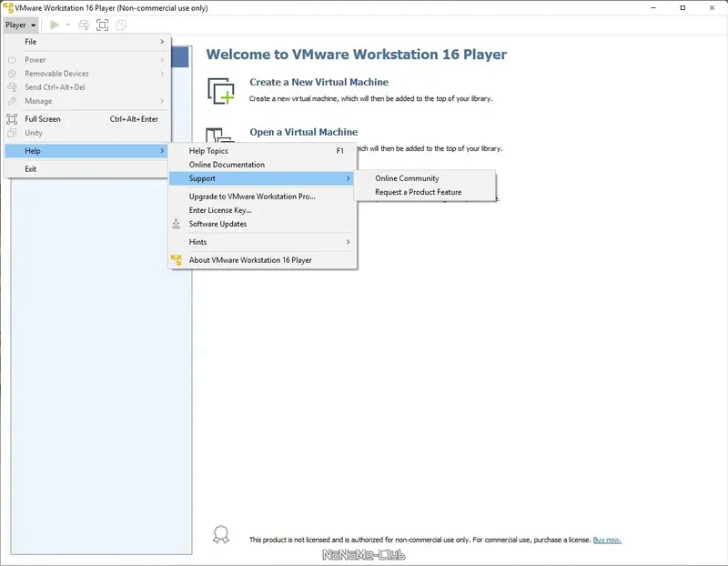Select Enter License Key entry
Screen dimensions: 728x566
pos(263,210)
